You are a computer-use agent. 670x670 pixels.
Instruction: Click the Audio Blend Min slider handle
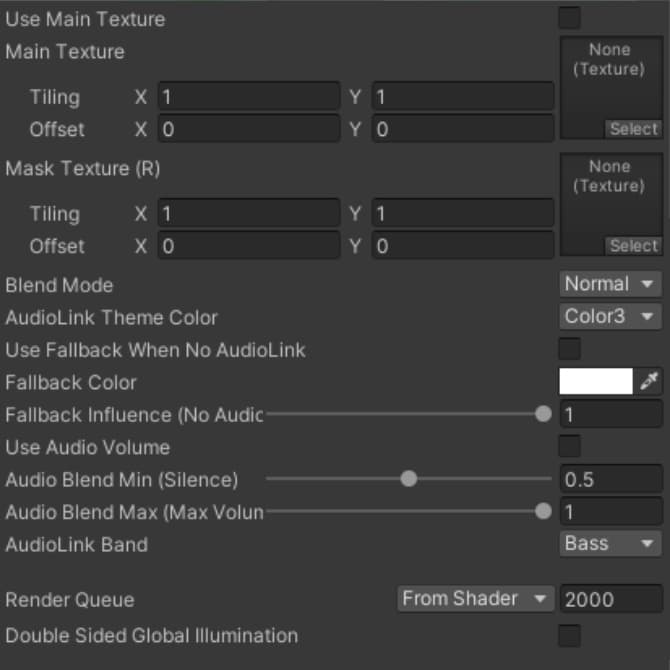(408, 479)
